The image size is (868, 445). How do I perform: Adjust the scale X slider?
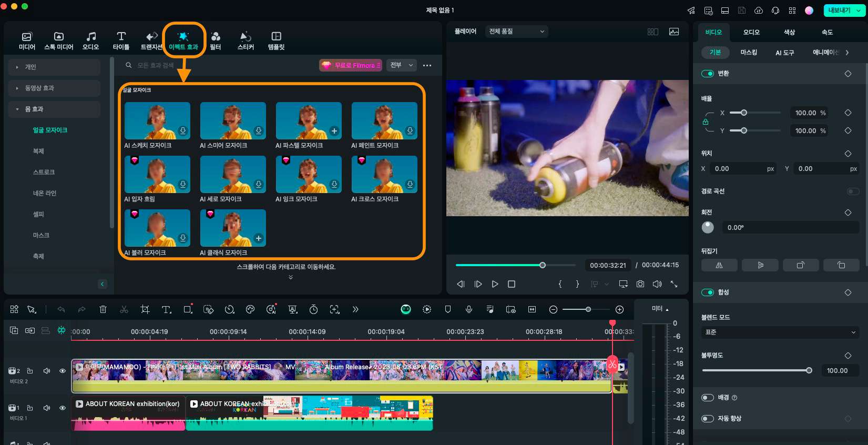[x=755, y=113]
